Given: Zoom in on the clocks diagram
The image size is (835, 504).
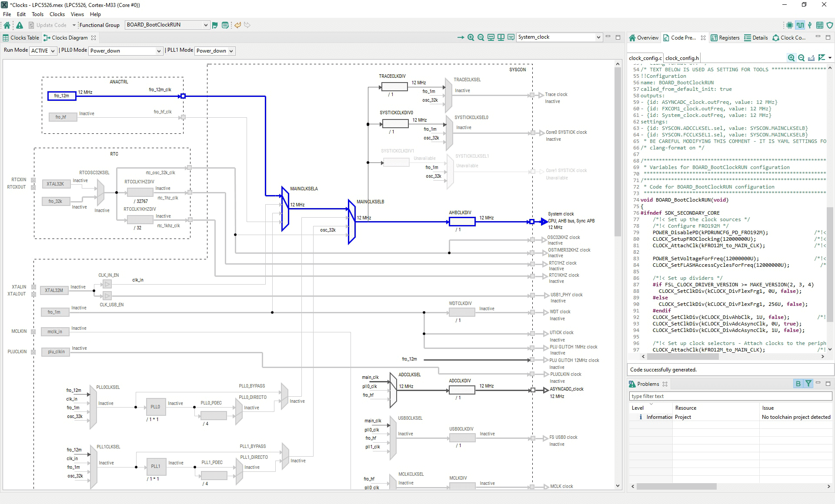Looking at the screenshot, I should [471, 37].
